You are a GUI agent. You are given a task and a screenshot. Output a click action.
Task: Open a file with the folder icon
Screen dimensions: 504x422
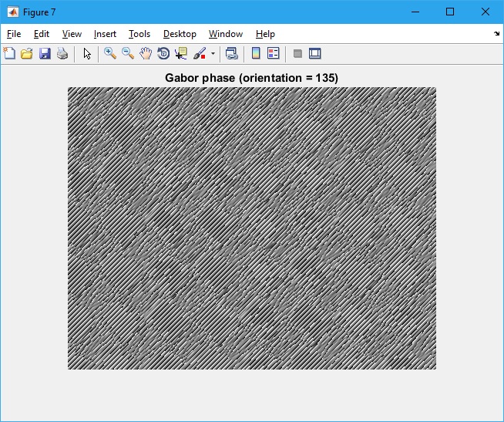click(27, 53)
